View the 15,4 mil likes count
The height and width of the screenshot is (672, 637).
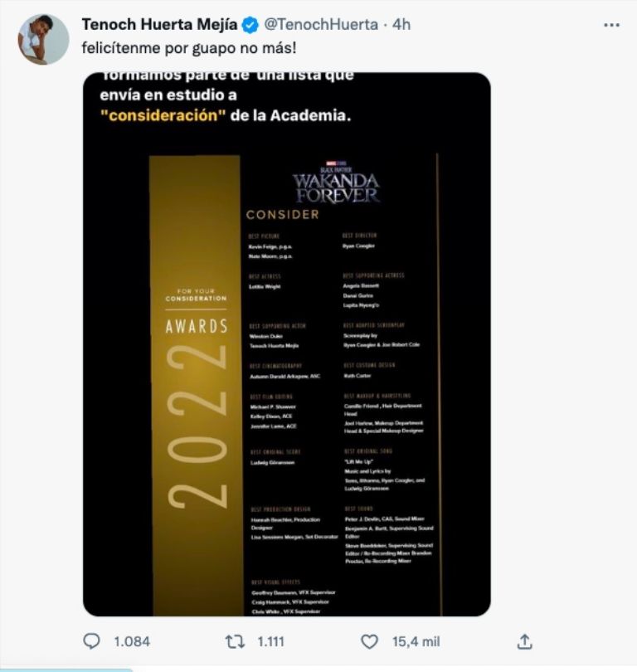(416, 641)
